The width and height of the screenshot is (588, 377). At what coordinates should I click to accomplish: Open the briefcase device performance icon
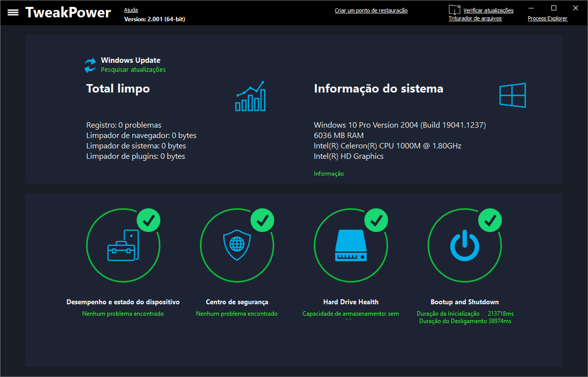click(x=123, y=245)
